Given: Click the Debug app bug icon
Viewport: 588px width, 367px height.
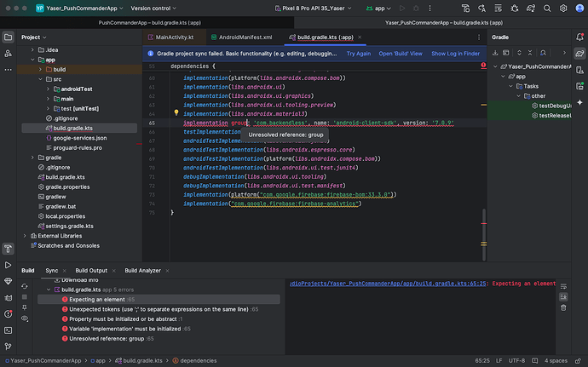Looking at the screenshot, I should [416, 9].
